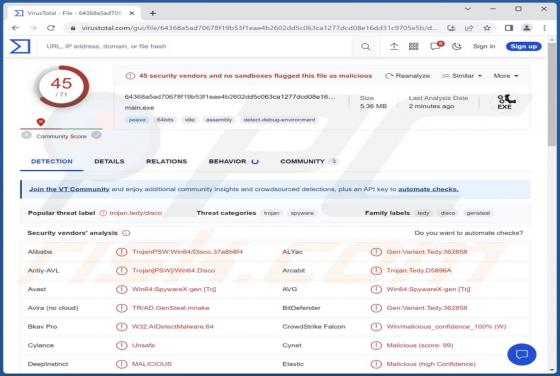Toggle dark mode moon icon
The height and width of the screenshot is (376, 560).
pos(457,46)
